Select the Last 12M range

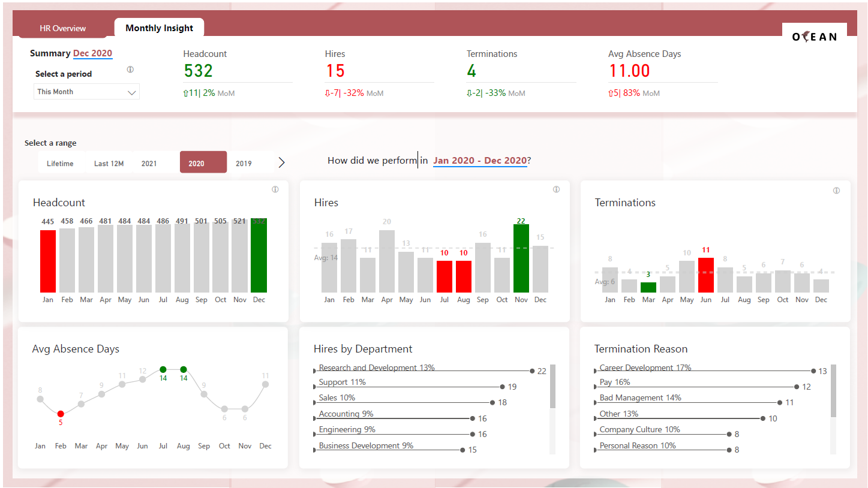coord(109,163)
